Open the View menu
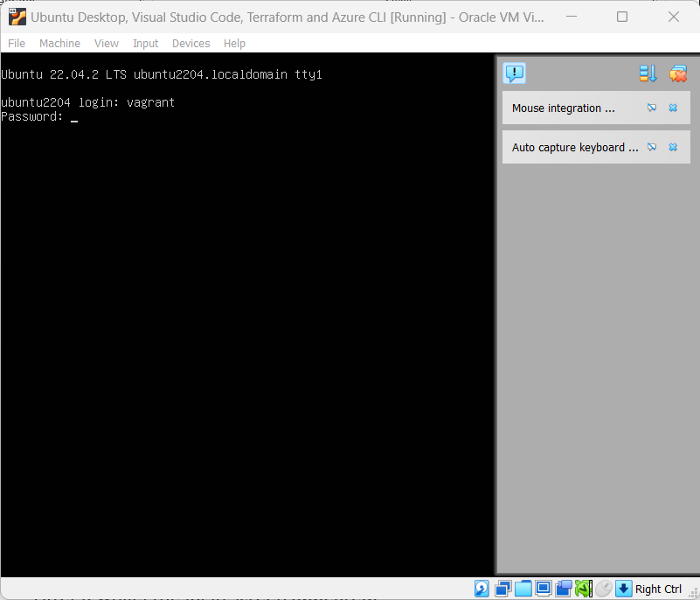The width and height of the screenshot is (700, 600). tap(106, 43)
